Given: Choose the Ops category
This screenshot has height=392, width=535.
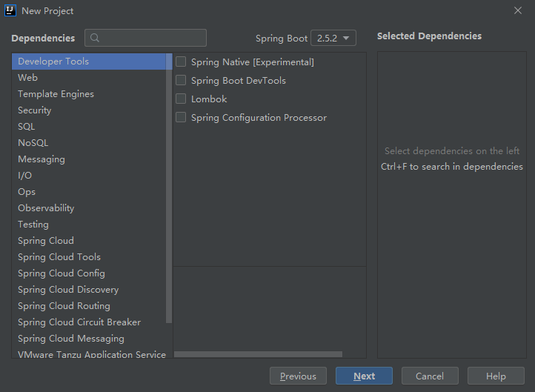Looking at the screenshot, I should point(89,192).
